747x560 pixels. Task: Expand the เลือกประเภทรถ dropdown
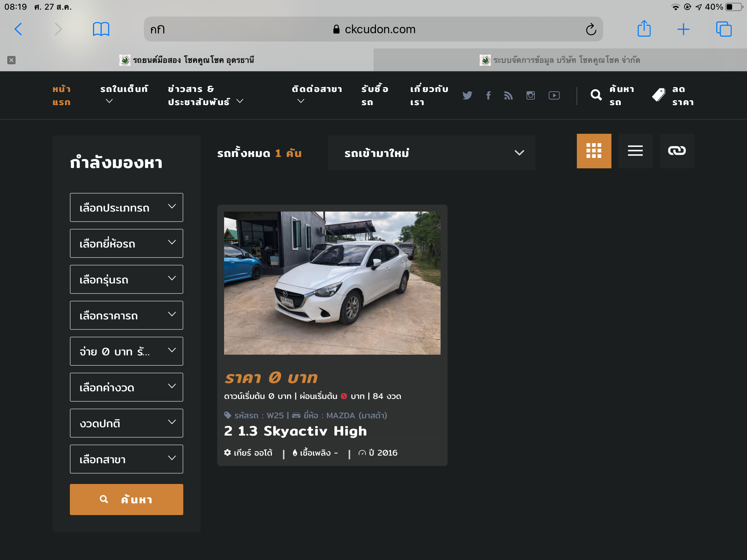point(127,207)
